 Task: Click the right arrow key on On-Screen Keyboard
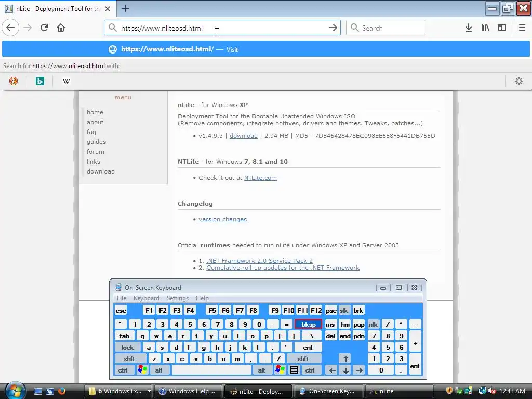(360, 370)
